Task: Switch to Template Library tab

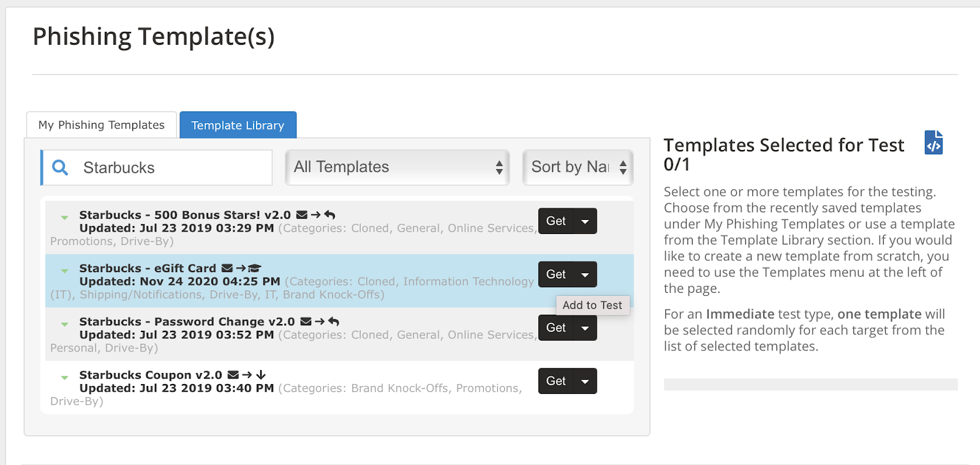Action: 238,125
